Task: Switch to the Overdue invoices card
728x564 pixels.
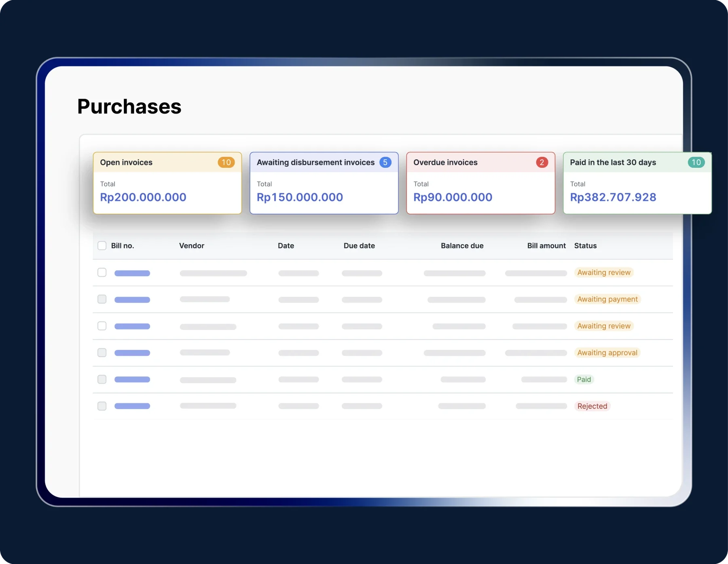Action: point(480,190)
